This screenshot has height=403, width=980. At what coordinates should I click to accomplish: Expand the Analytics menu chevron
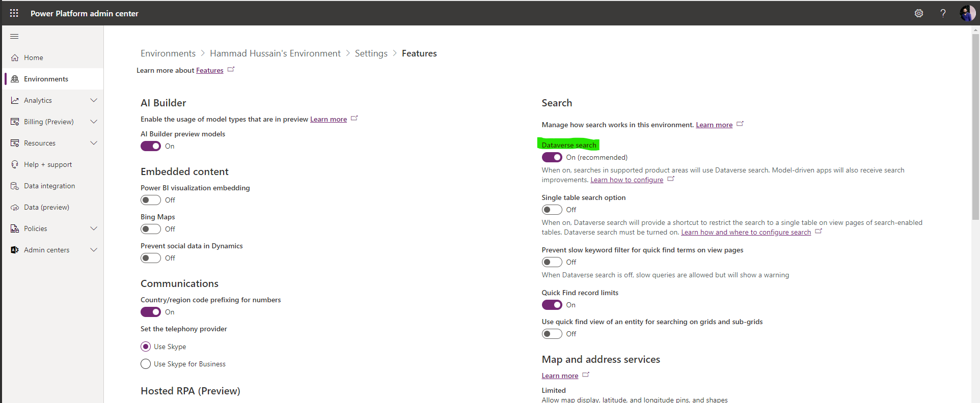94,100
